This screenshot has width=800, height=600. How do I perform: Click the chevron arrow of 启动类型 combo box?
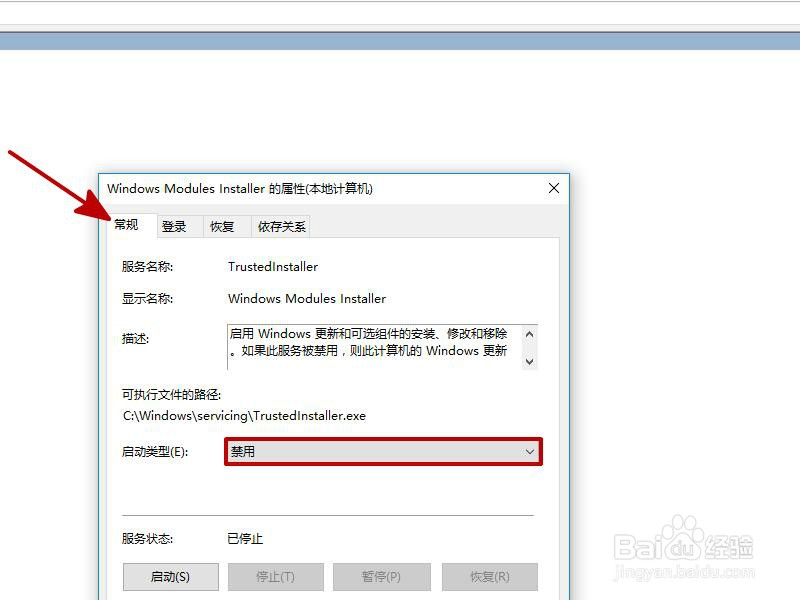(x=530, y=452)
